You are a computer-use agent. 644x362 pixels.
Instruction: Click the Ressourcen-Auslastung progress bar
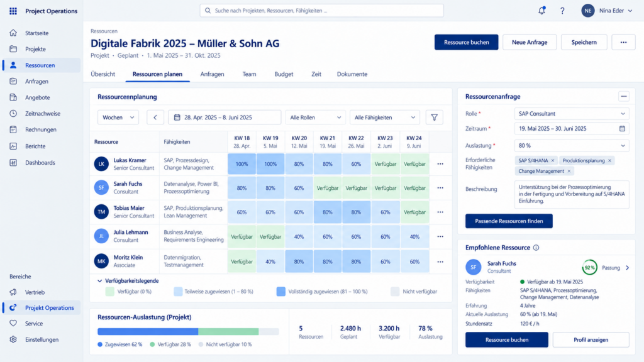click(x=188, y=331)
